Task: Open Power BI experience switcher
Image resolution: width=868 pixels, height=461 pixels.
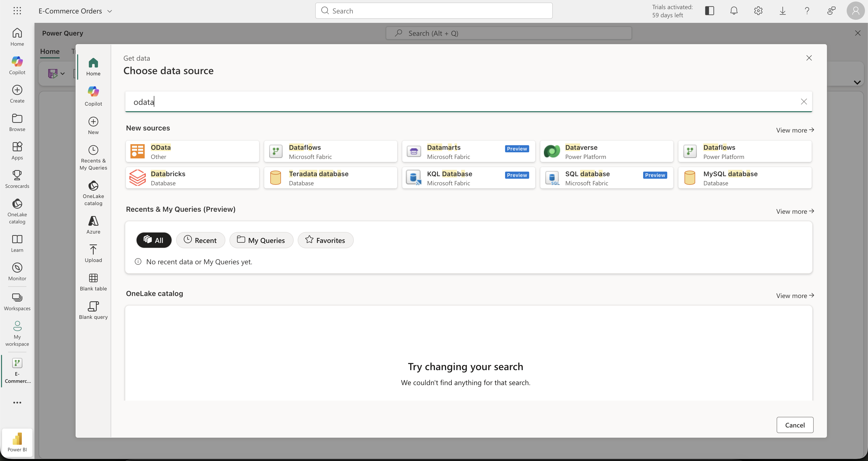Action: [x=17, y=442]
